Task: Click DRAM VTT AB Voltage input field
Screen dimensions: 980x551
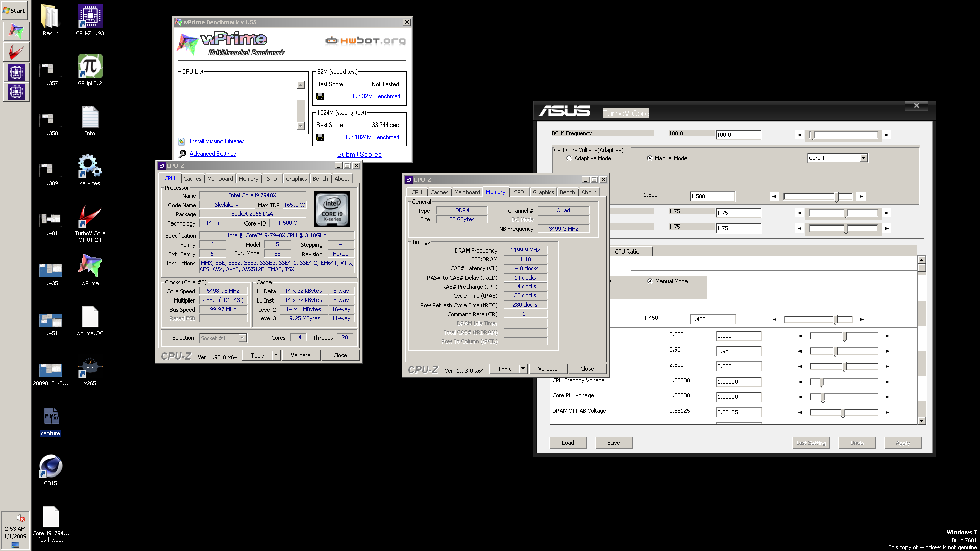Action: pyautogui.click(x=739, y=412)
